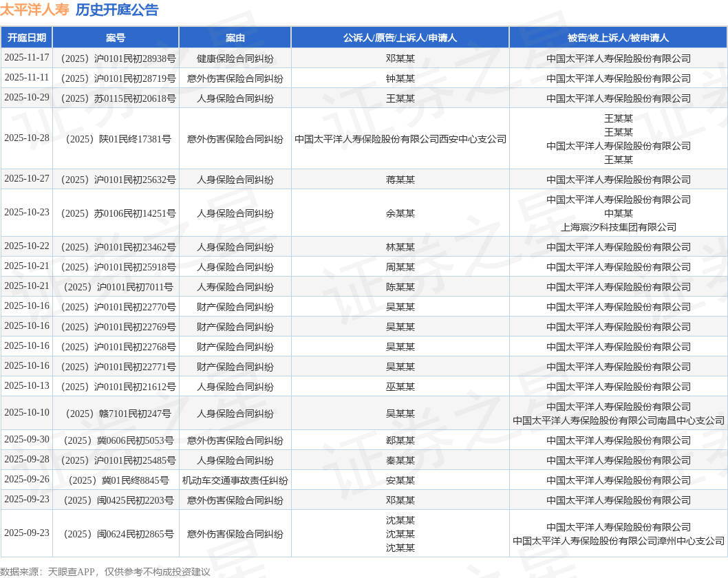Click case number 沪0101民初28938号
The width and height of the screenshot is (728, 578).
click(118, 58)
